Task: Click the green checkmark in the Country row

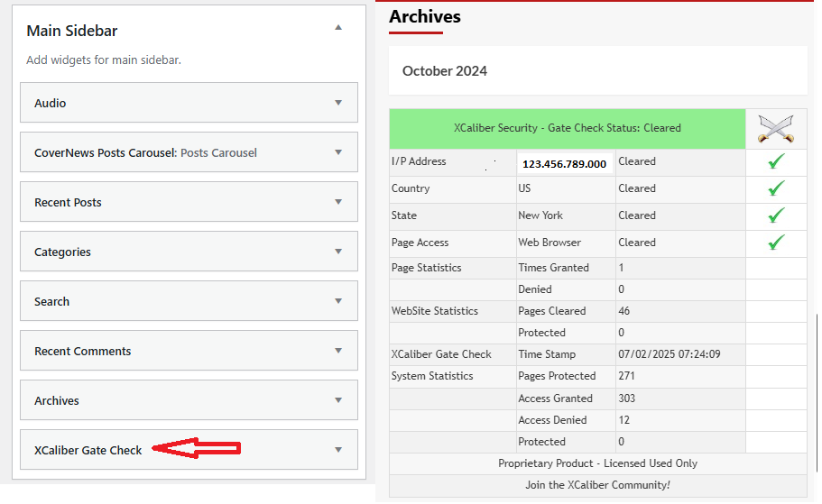Action: (x=776, y=188)
